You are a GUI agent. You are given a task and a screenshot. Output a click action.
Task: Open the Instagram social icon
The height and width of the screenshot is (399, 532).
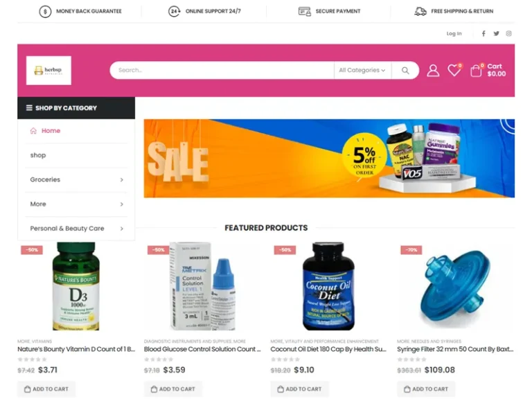click(x=508, y=33)
